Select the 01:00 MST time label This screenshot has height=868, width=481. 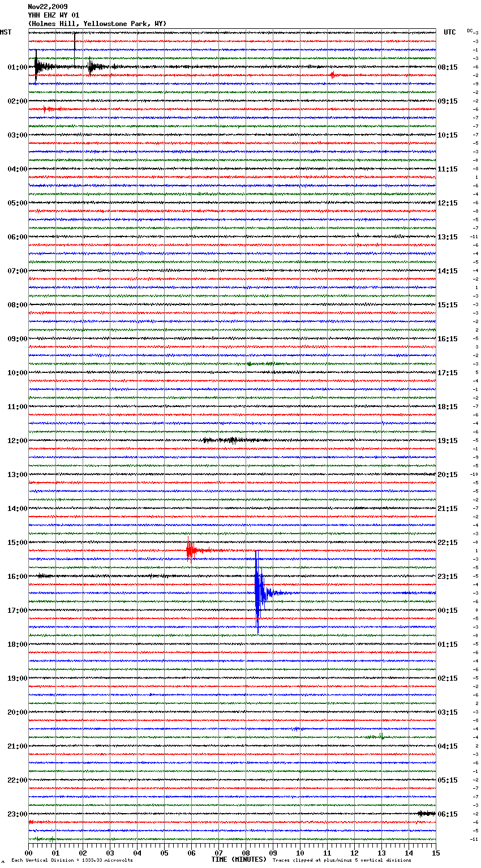[x=17, y=67]
